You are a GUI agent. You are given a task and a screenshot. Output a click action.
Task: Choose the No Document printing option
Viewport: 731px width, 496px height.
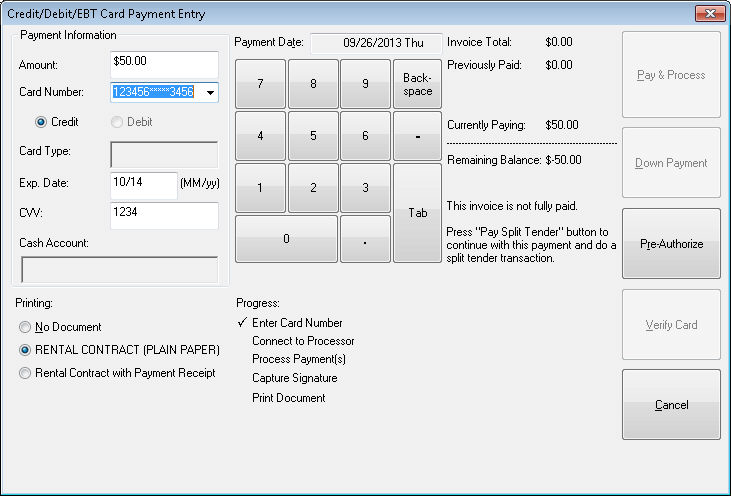25,327
